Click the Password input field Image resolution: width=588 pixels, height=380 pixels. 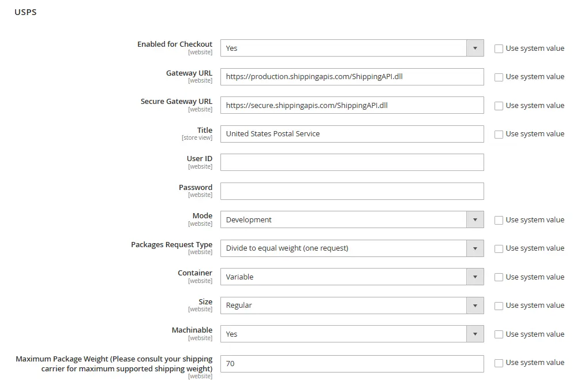point(352,191)
